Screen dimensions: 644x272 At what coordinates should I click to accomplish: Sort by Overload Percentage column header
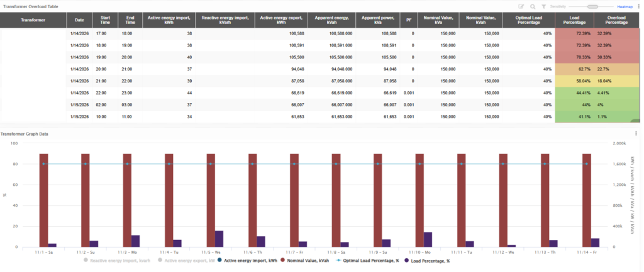617,20
